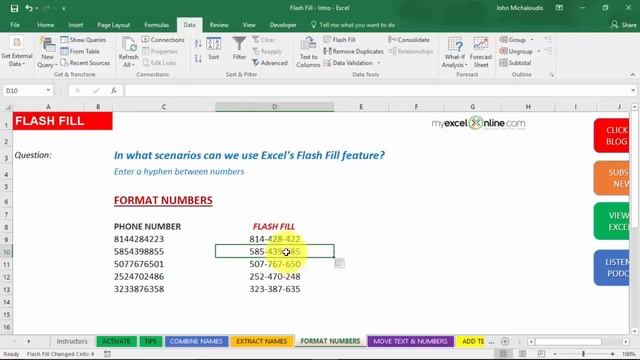Click the Share button

624,25
